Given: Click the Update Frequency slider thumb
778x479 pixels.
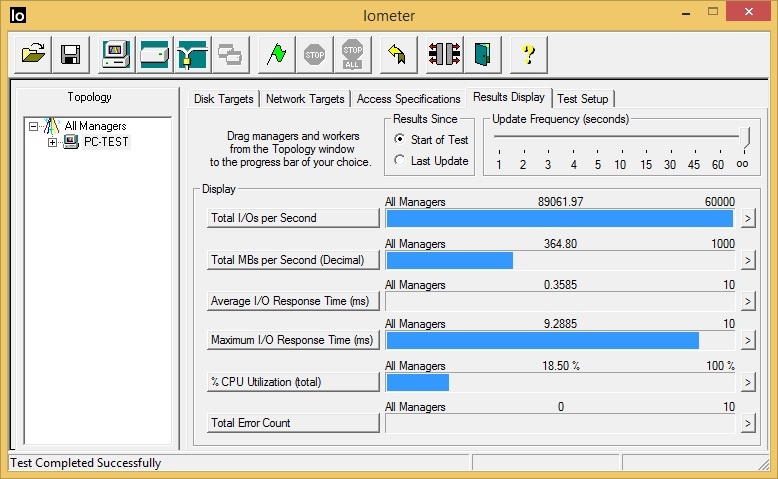Looking at the screenshot, I should pyautogui.click(x=744, y=137).
